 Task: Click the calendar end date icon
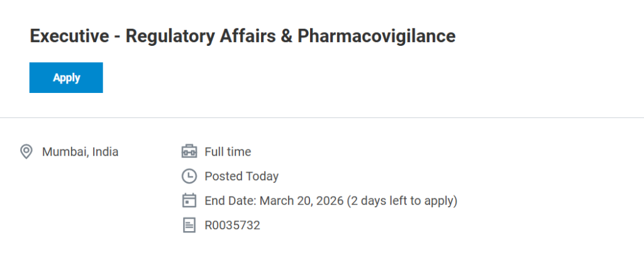(x=189, y=201)
